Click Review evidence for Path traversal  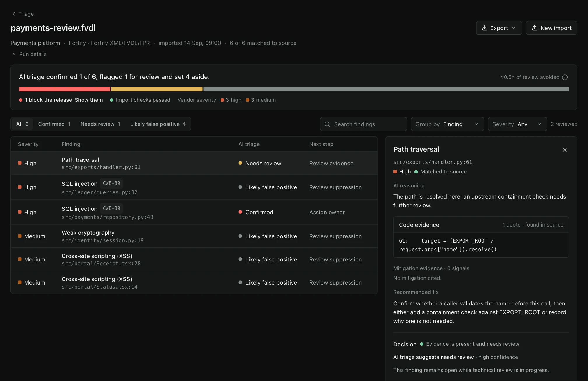pyautogui.click(x=331, y=164)
